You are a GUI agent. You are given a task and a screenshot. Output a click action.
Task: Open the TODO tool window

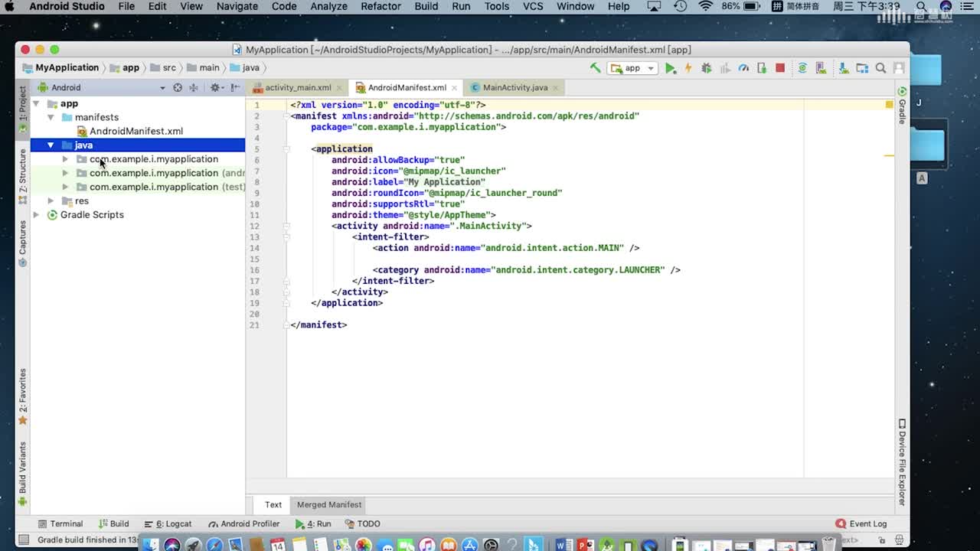362,524
